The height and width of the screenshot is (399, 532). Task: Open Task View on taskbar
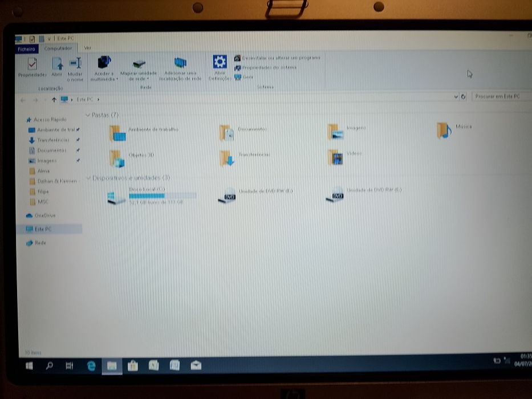coord(69,366)
